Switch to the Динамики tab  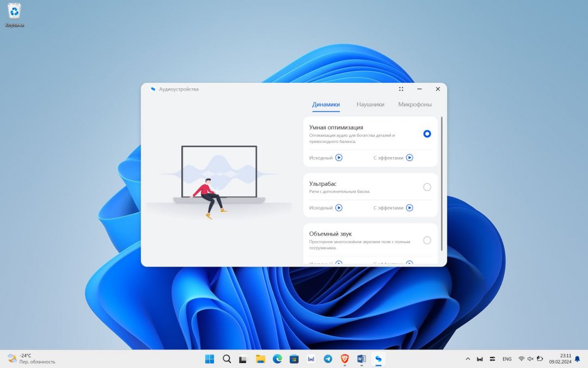[326, 104]
